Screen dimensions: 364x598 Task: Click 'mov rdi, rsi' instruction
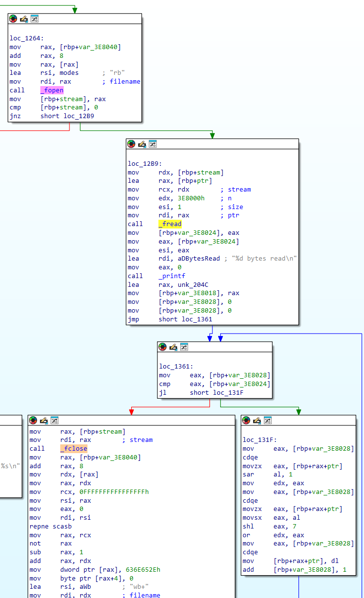click(60, 518)
